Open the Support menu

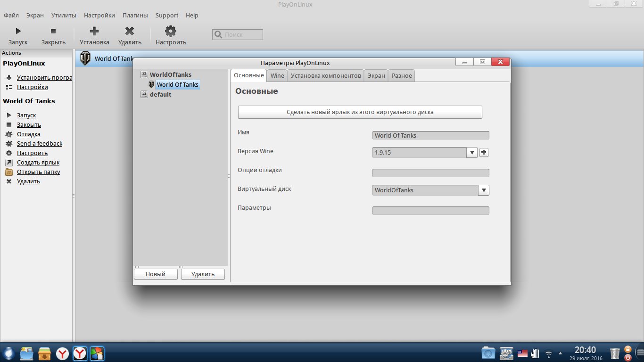pyautogui.click(x=167, y=15)
